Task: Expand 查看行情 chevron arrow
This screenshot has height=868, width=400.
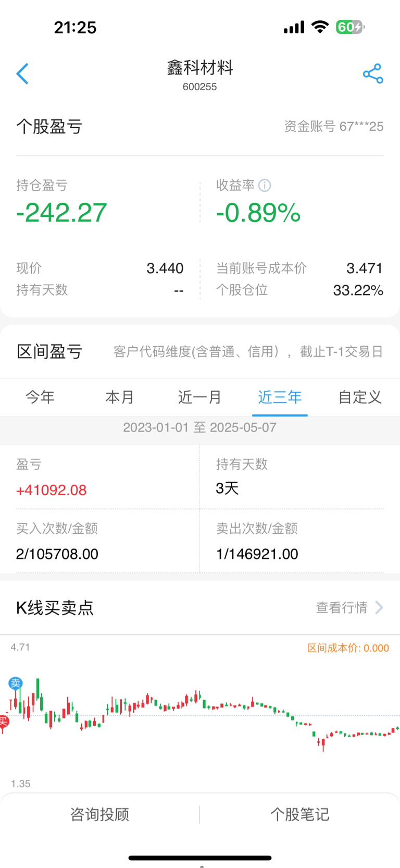Action: point(379,608)
